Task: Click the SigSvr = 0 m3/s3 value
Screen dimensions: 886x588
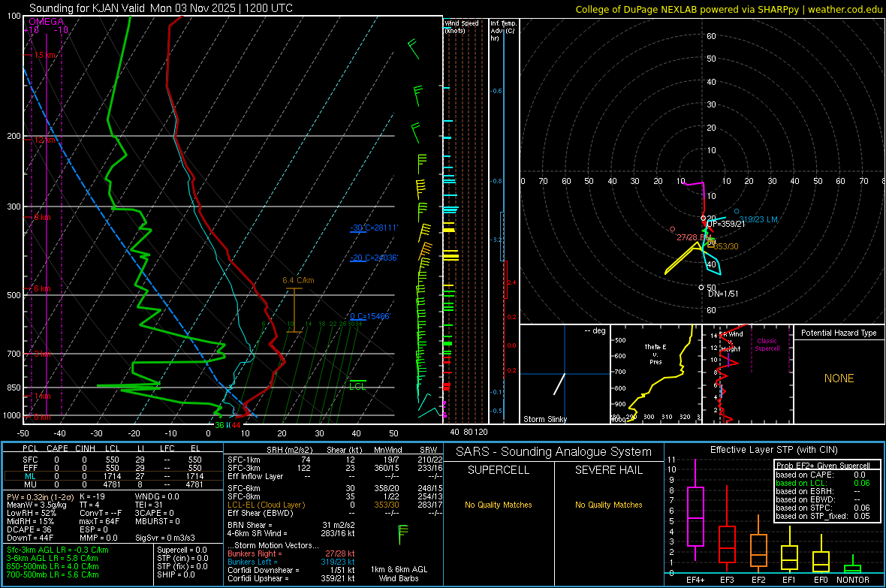Action: point(165,538)
